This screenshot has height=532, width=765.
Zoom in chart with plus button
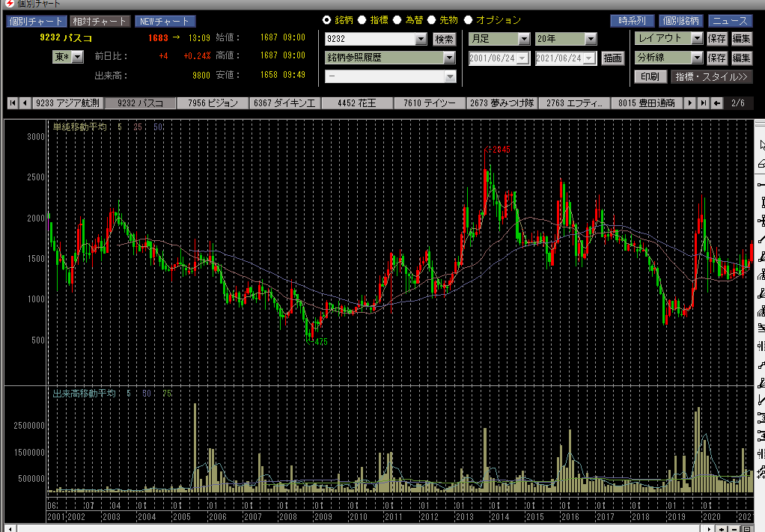(721, 528)
